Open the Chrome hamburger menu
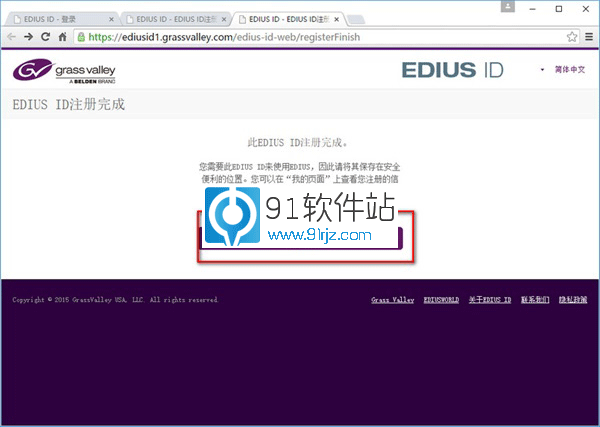This screenshot has height=427, width=600. (x=588, y=37)
